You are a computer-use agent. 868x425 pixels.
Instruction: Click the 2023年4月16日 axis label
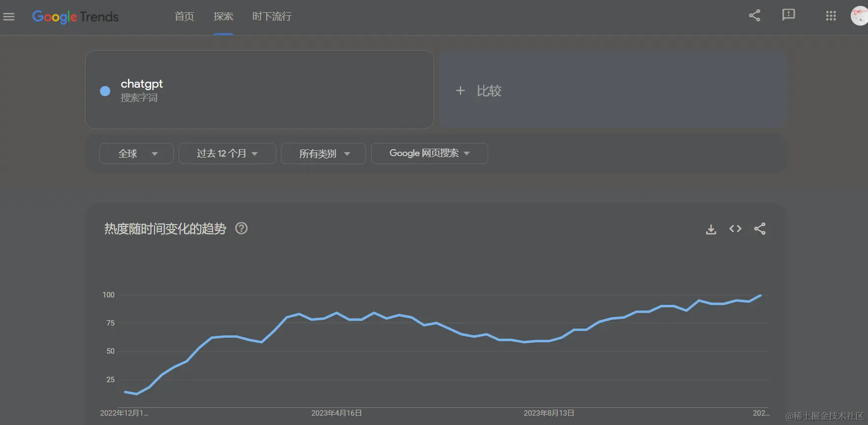tap(337, 413)
